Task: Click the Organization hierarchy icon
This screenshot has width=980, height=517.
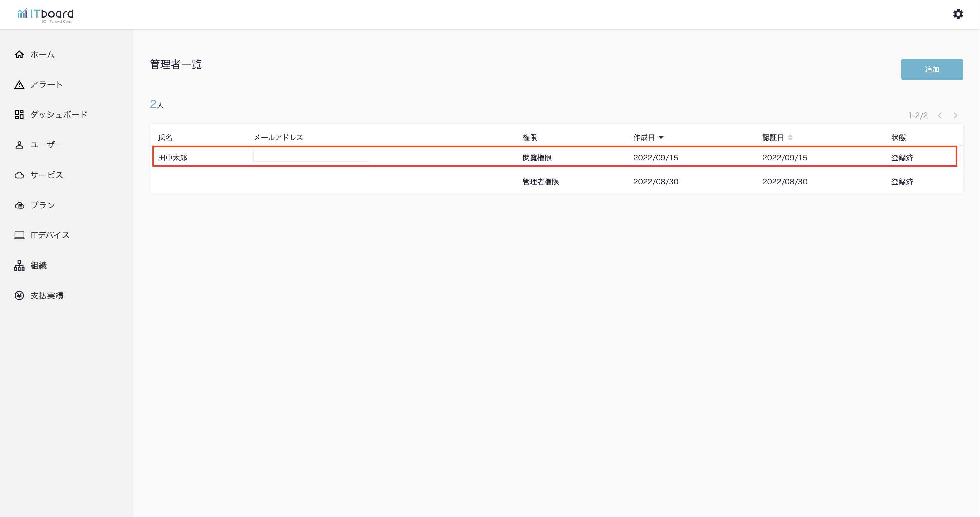Action: tap(19, 266)
